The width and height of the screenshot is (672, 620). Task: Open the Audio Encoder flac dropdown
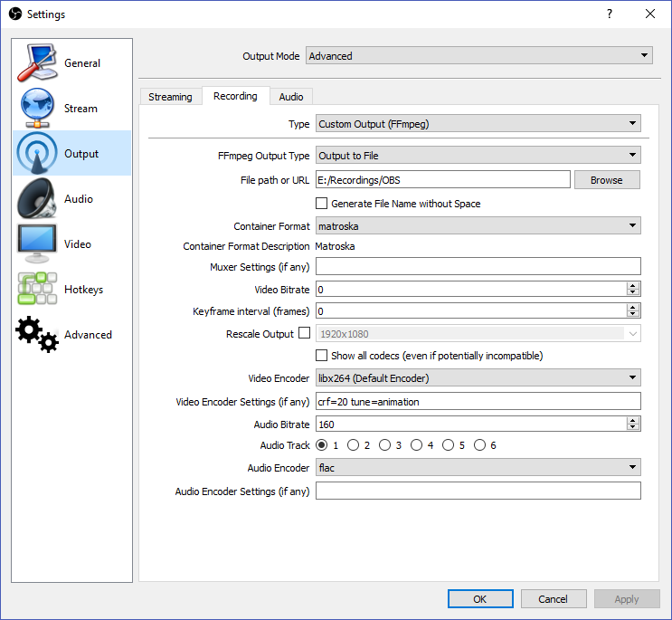point(478,468)
